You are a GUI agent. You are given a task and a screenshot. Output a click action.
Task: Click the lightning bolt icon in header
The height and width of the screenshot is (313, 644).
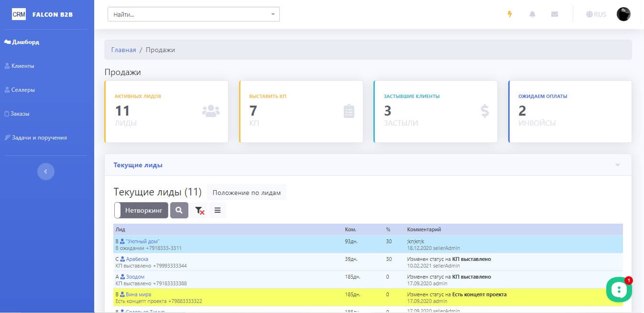pos(510,14)
